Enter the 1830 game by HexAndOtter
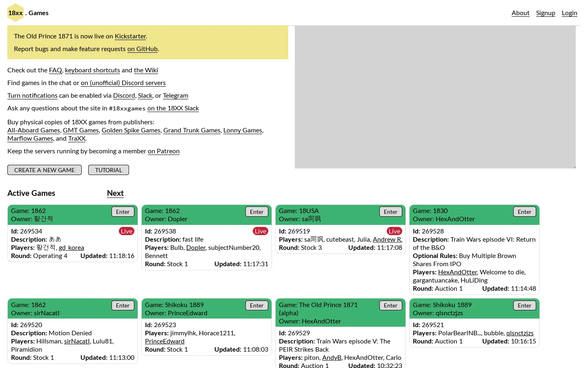Screen dimensions: 588x368 (x=525, y=212)
